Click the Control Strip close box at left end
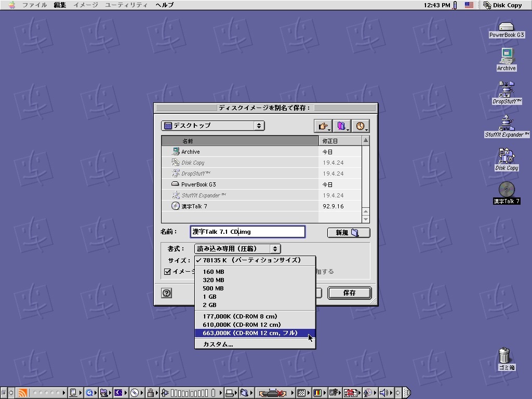This screenshot has height=399, width=532. pos(4,393)
